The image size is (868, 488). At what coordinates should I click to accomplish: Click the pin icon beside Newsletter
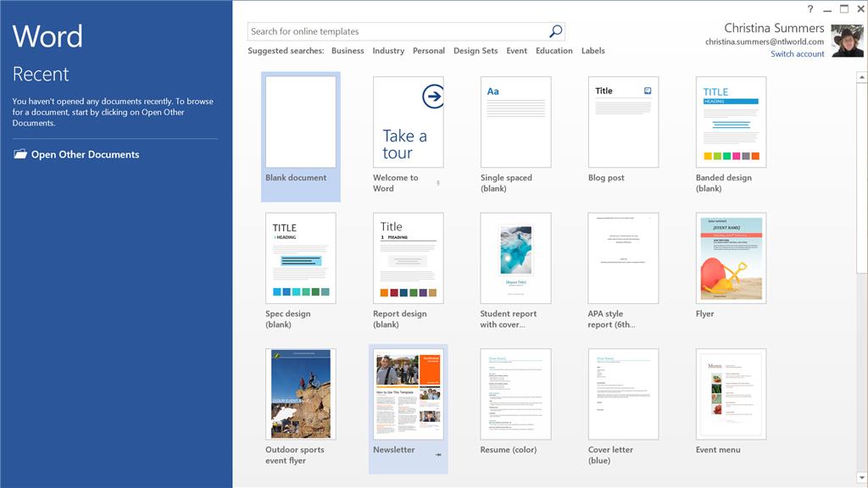coord(438,454)
